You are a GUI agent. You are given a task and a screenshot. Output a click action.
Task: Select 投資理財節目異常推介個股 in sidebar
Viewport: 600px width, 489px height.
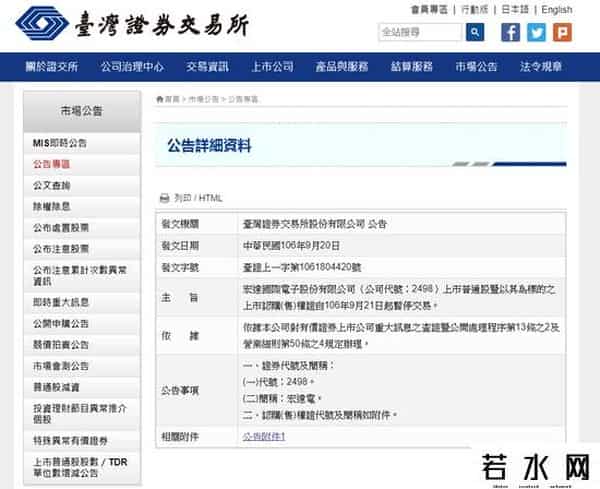tap(82, 414)
